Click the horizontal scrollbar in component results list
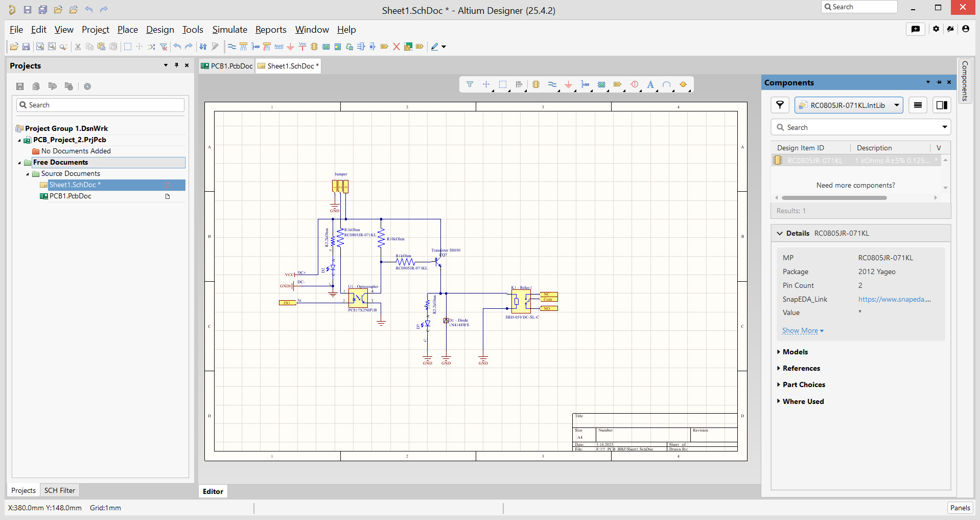 (834, 197)
